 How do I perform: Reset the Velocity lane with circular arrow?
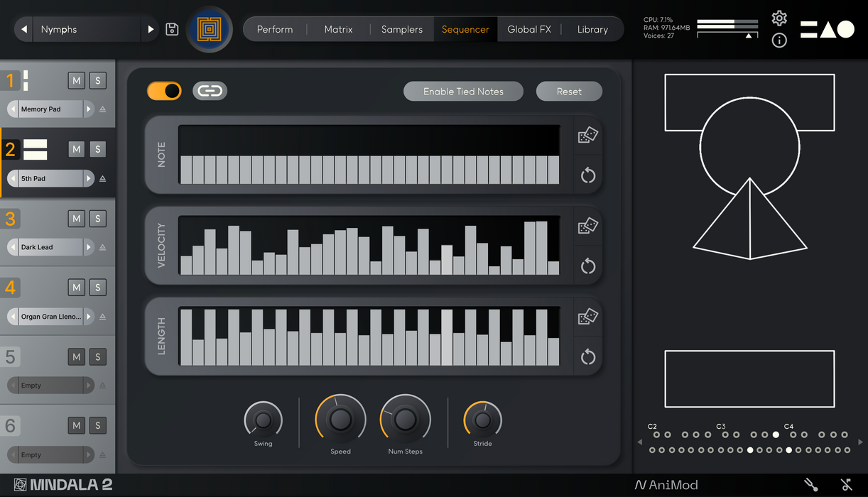tap(587, 266)
